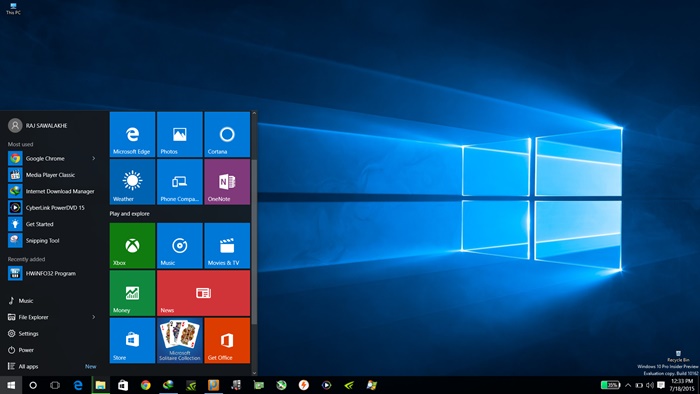Open the Phone Companion tile
The height and width of the screenshot is (394, 700).
click(x=179, y=182)
